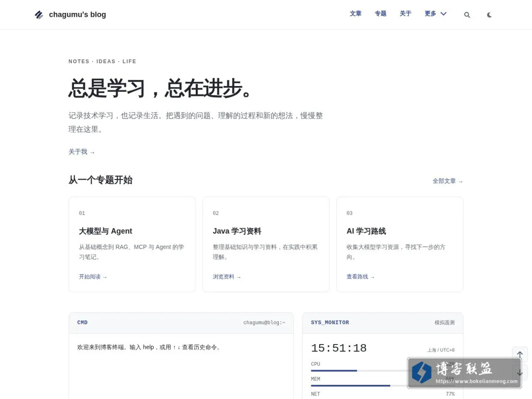
Task: Open the 全部文章 link
Action: 448,181
